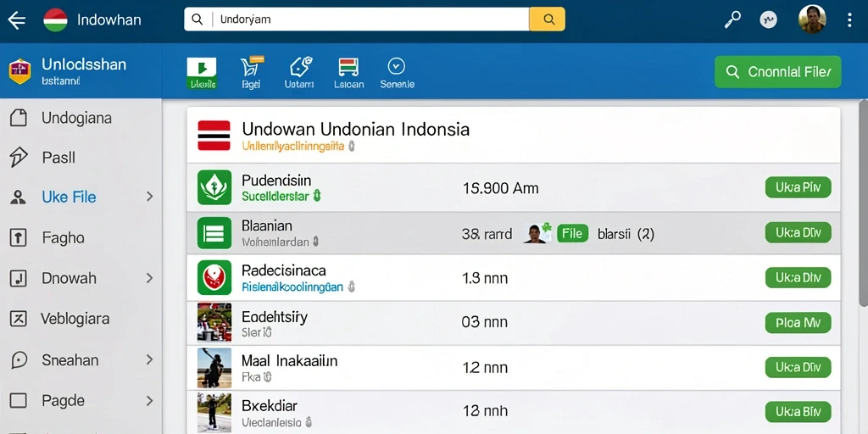This screenshot has height=434, width=868.
Task: Click the magnifier inside the search box
Action: pyautogui.click(x=197, y=19)
